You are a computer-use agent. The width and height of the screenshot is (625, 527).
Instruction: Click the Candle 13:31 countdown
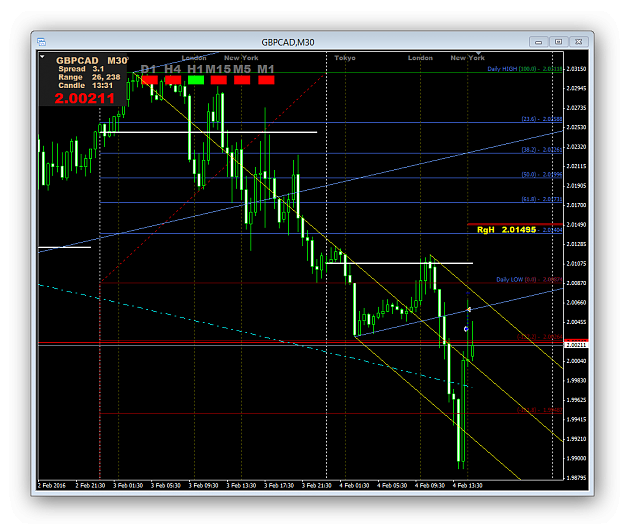pos(85,85)
